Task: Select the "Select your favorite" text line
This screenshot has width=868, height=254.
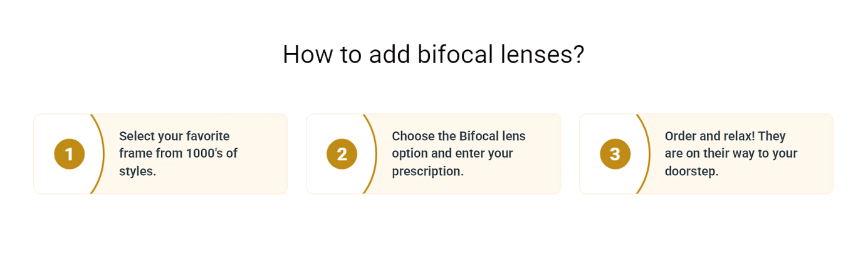Action: (x=174, y=136)
